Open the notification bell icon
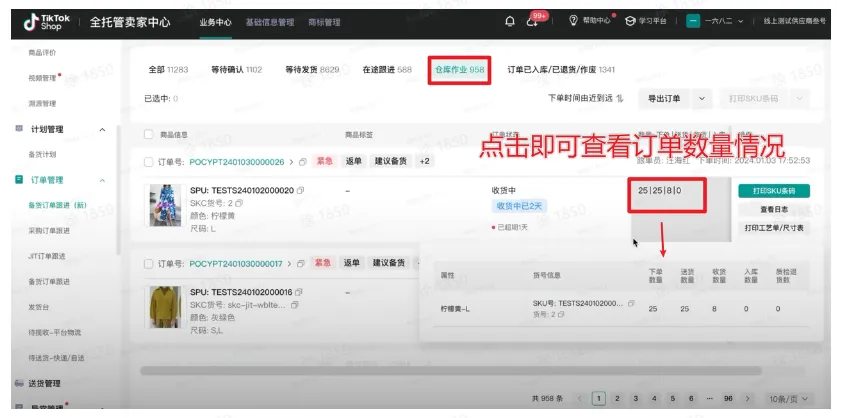 (x=510, y=21)
